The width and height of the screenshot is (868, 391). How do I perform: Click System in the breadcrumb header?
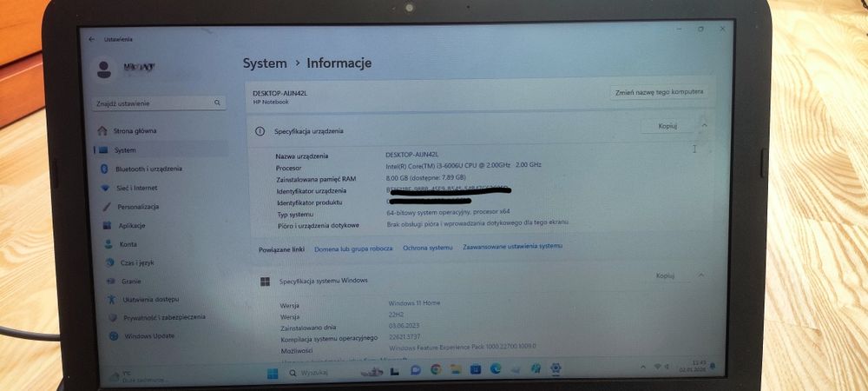(265, 63)
